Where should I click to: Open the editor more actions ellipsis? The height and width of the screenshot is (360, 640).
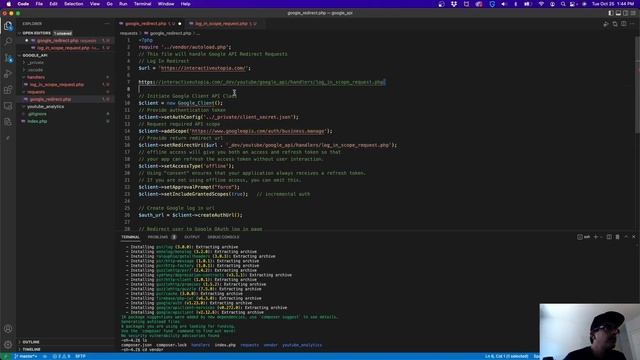pyautogui.click(x=632, y=24)
